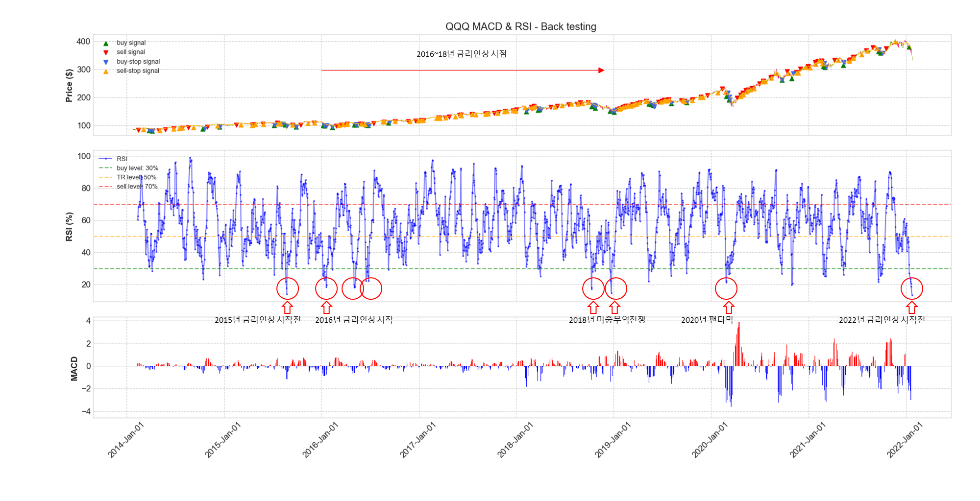This screenshot has height=501, width=980.
Task: Select the 'sell signal' legend label
Action: tap(131, 52)
